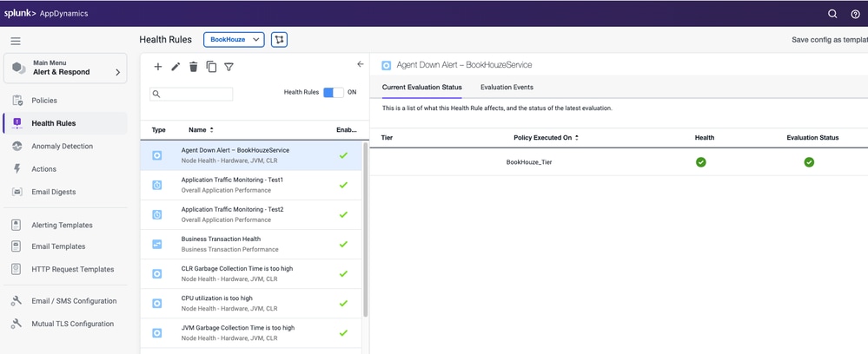This screenshot has width=868, height=354.
Task: Click enabled checkmark for Business Transaction Health
Action: [x=343, y=244]
